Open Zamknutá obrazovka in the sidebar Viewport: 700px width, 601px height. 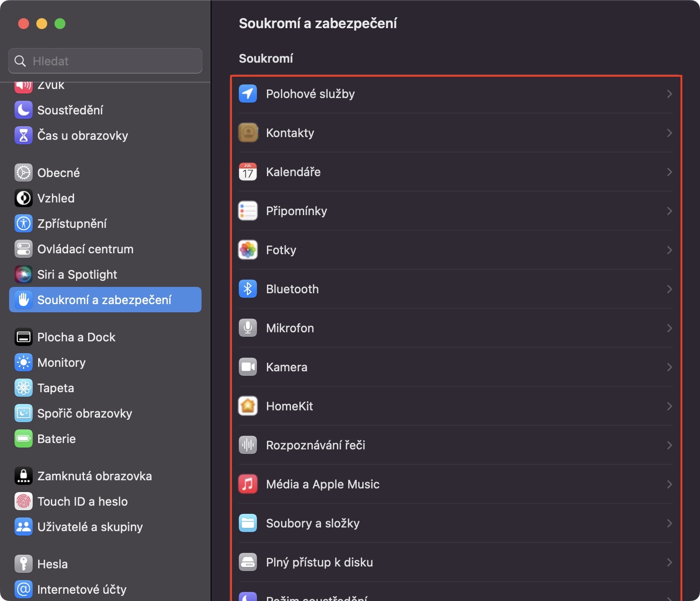94,476
